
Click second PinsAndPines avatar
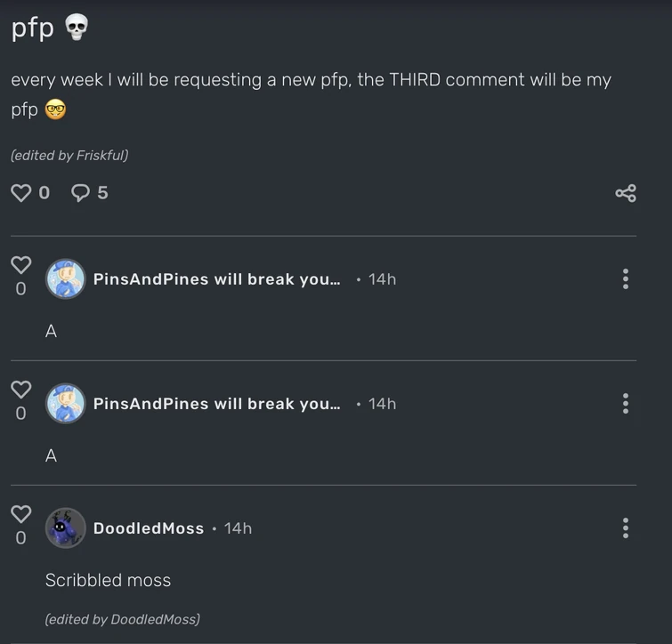pyautogui.click(x=66, y=404)
